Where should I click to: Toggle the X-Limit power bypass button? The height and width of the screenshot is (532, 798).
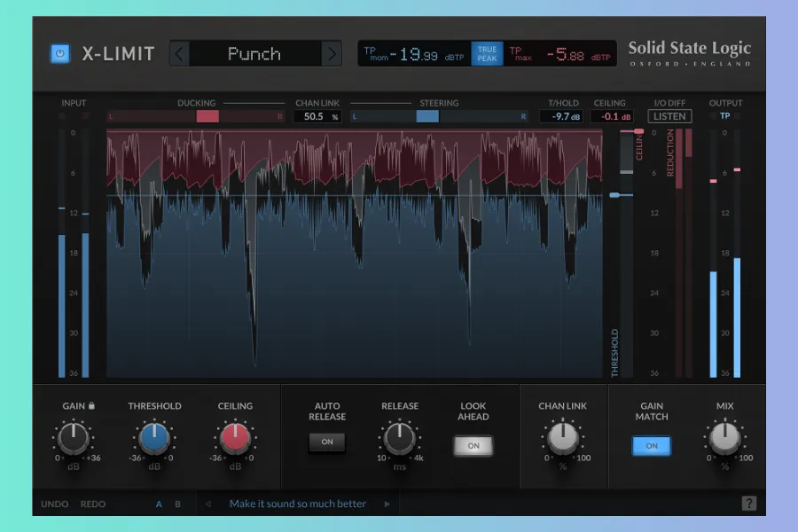(x=59, y=54)
